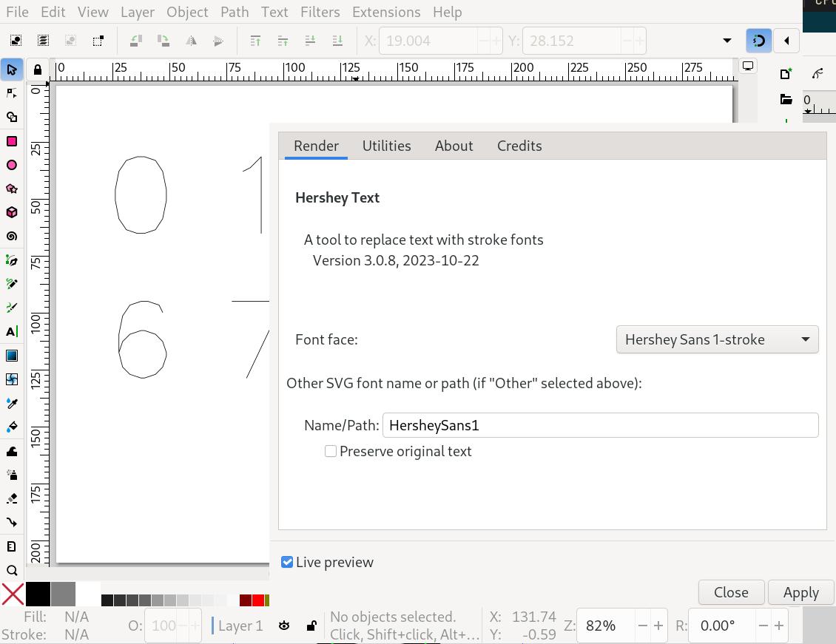Open the Extensions menu
This screenshot has width=836, height=644.
point(386,12)
